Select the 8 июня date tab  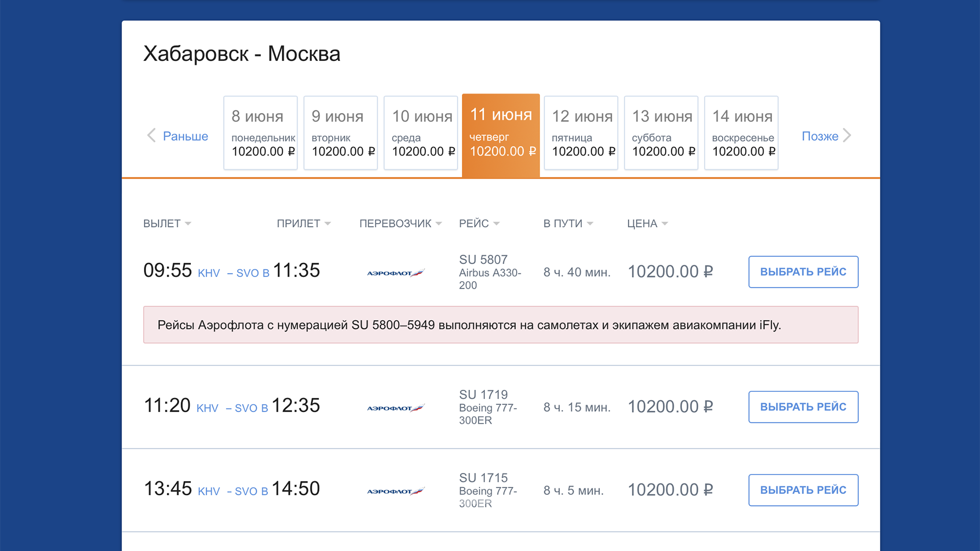point(260,133)
